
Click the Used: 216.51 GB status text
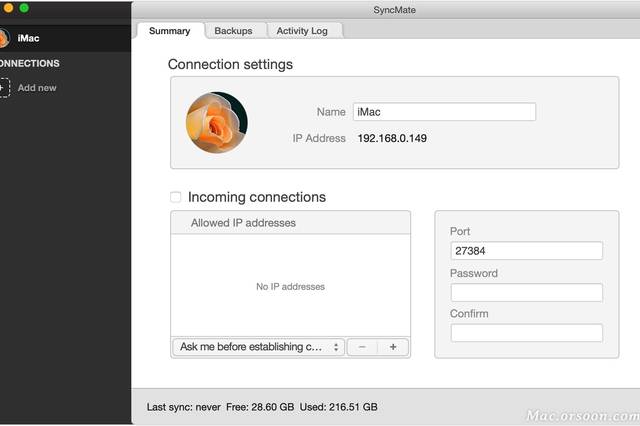click(339, 407)
